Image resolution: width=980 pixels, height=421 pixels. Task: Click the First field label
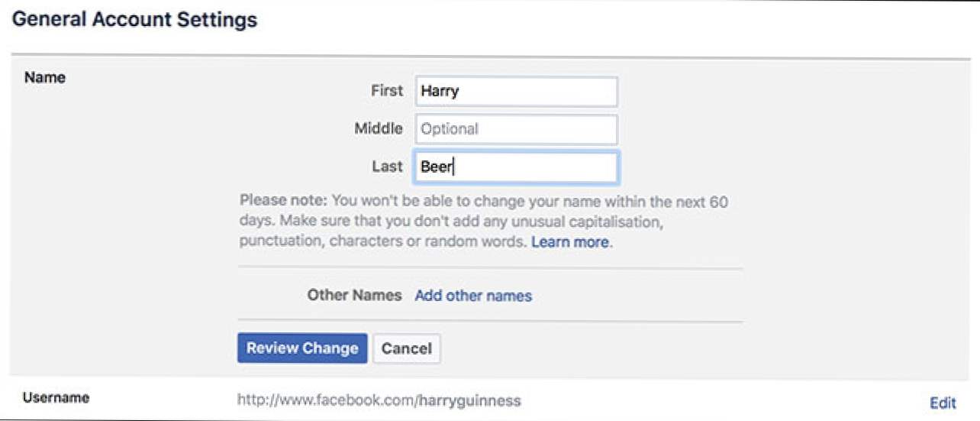[x=386, y=91]
